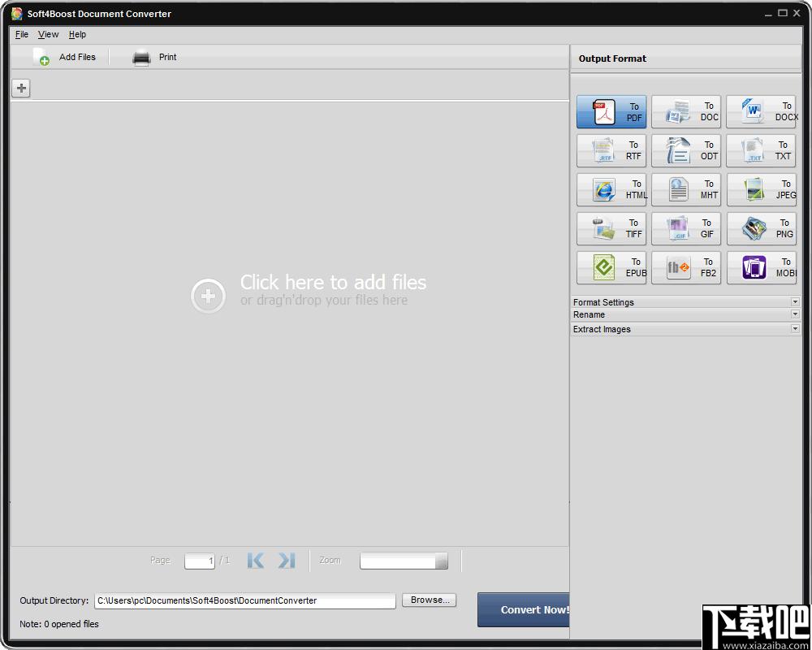Screen dimensions: 812x650
Task: Select the To GIF output format
Action: click(685, 228)
